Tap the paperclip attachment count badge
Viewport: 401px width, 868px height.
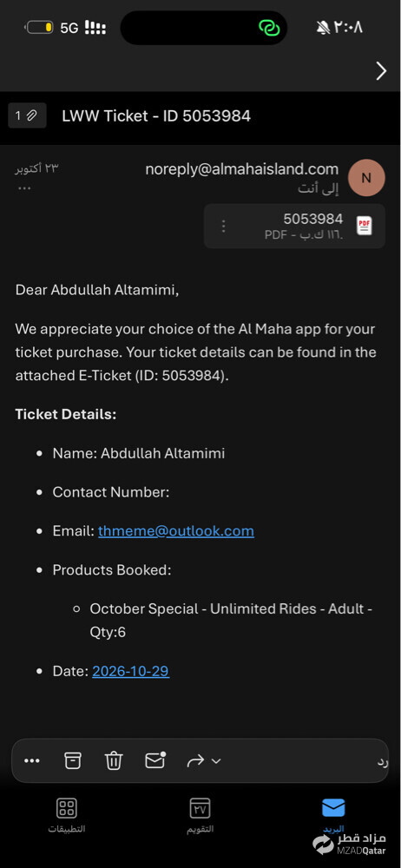click(27, 115)
